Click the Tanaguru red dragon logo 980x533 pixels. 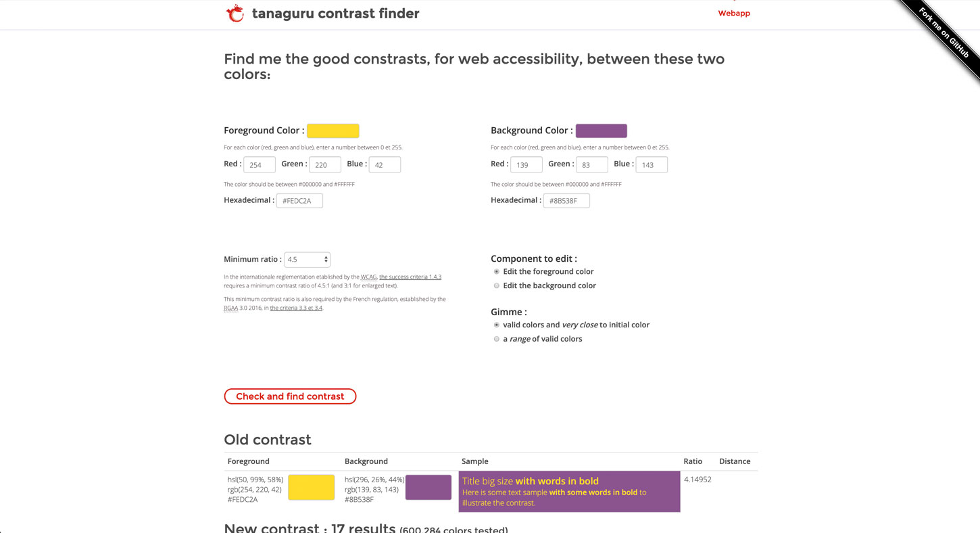coord(235,14)
